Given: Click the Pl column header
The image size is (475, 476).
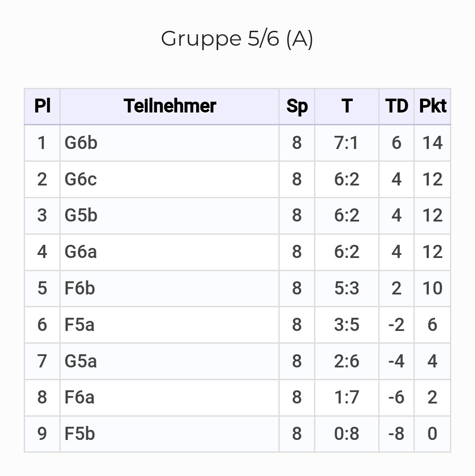Looking at the screenshot, I should point(42,106).
